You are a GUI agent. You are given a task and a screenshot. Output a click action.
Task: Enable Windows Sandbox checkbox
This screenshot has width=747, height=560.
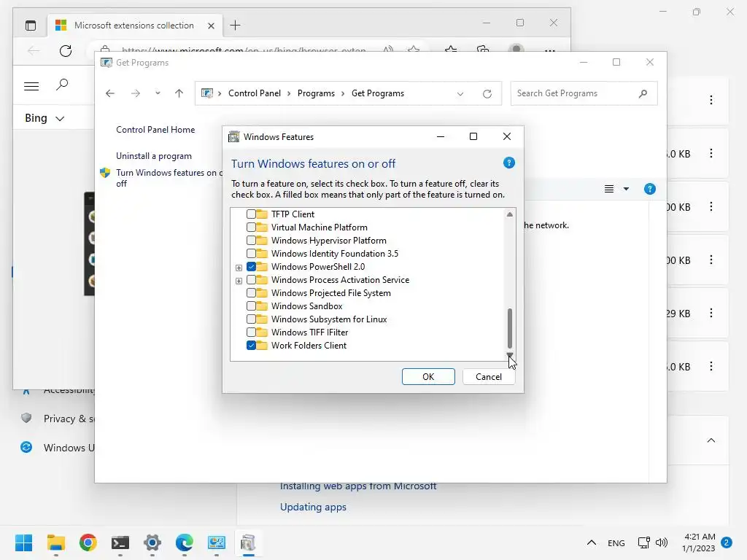tap(251, 306)
